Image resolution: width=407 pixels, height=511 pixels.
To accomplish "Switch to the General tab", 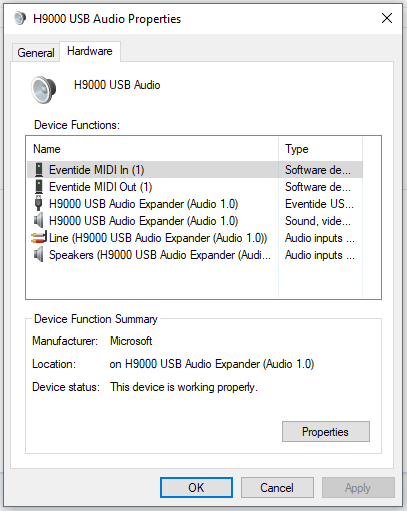I will click(36, 53).
